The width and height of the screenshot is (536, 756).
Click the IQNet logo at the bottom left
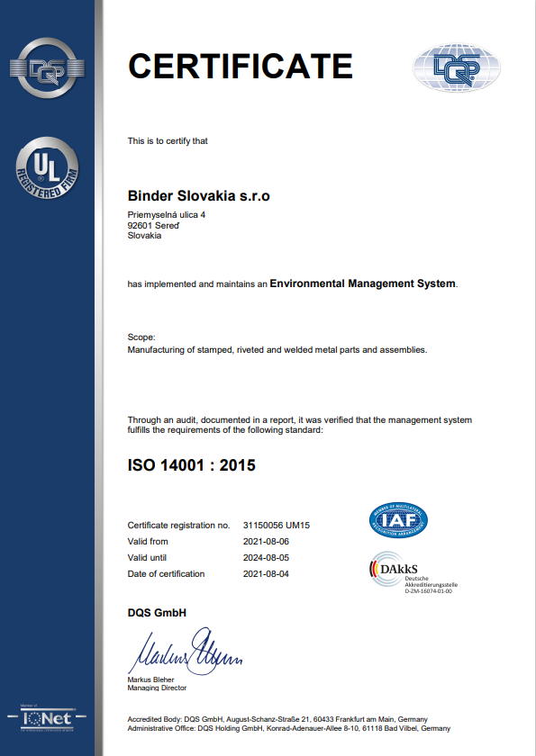click(47, 718)
